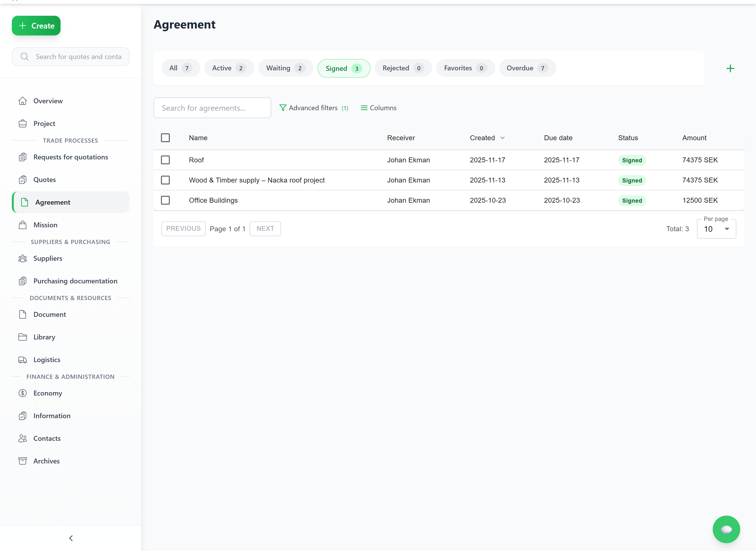The width and height of the screenshot is (756, 551).
Task: Click the green plus add-tab icon
Action: [x=730, y=68]
